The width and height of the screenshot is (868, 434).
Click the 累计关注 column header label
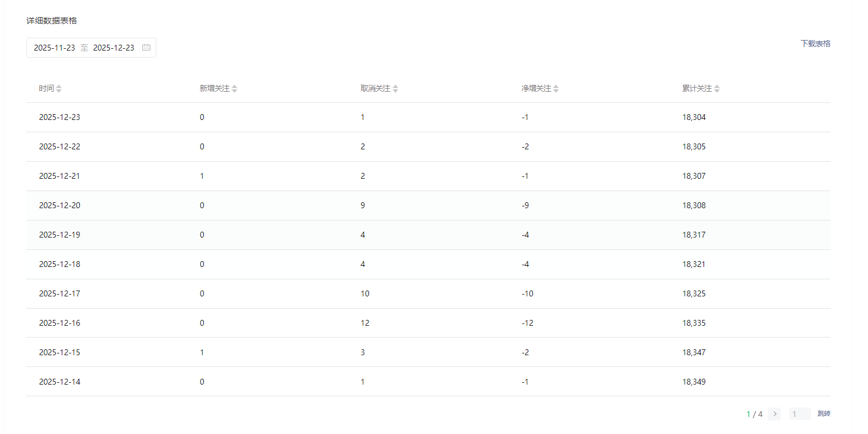pos(697,89)
